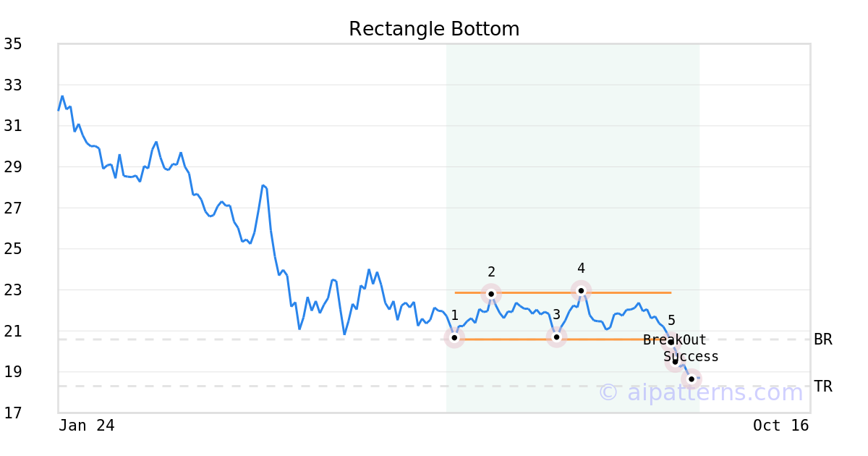This screenshot has width=868, height=456.
Task: Click pattern point 1 marker
Action: point(454,337)
